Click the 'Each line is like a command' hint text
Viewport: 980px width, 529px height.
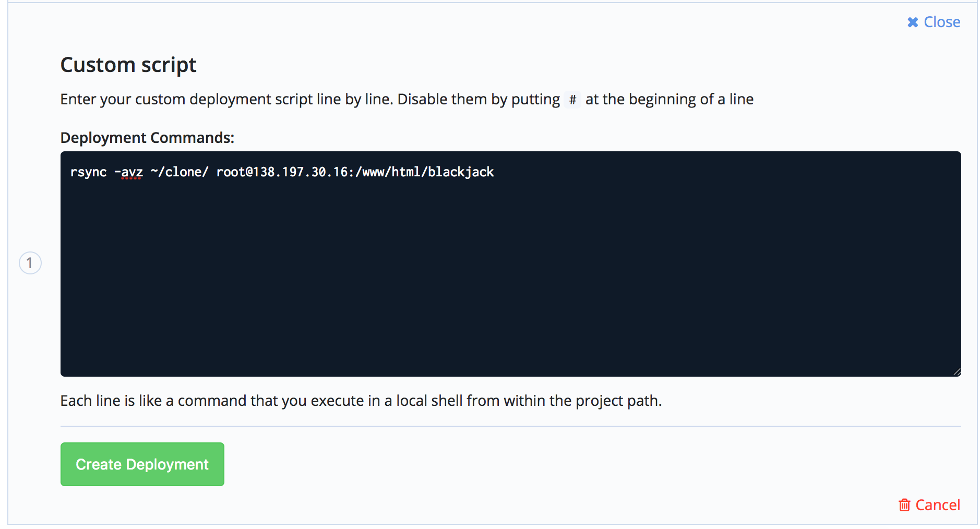[361, 401]
